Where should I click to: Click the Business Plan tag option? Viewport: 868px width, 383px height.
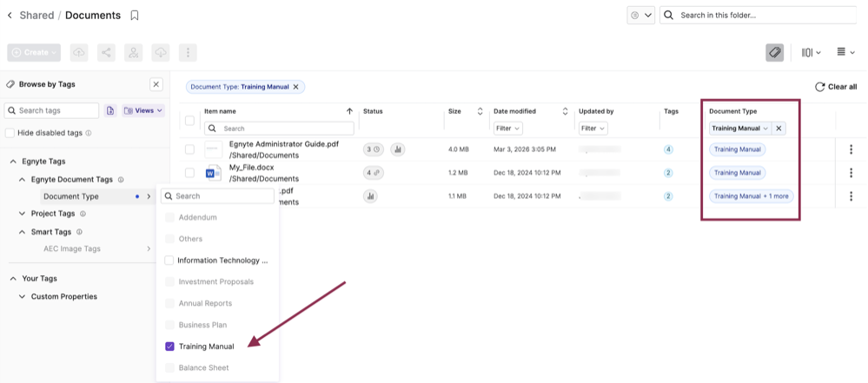202,325
